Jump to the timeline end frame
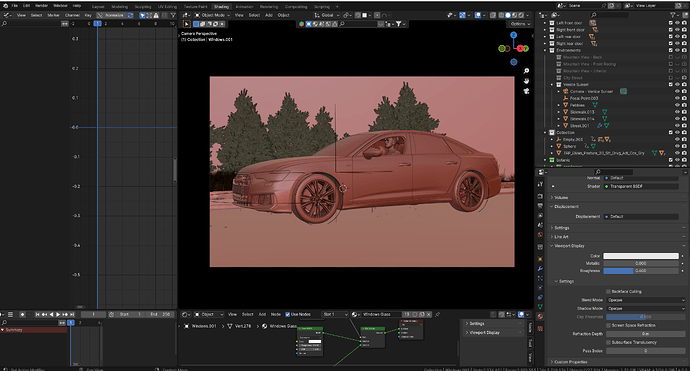The image size is (690, 371). click(72, 315)
